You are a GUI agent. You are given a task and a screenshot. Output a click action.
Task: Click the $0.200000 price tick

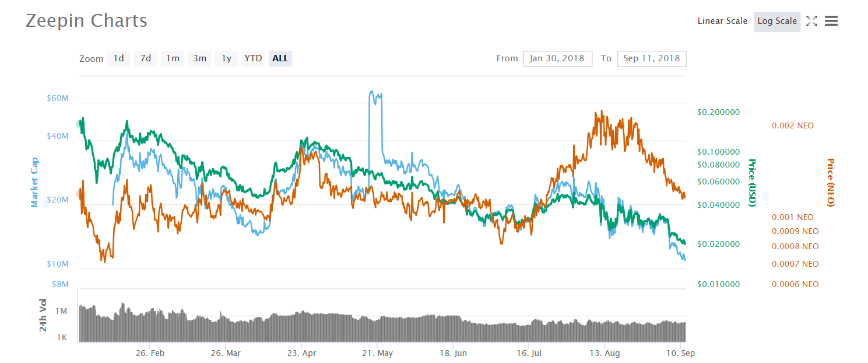coord(718,112)
